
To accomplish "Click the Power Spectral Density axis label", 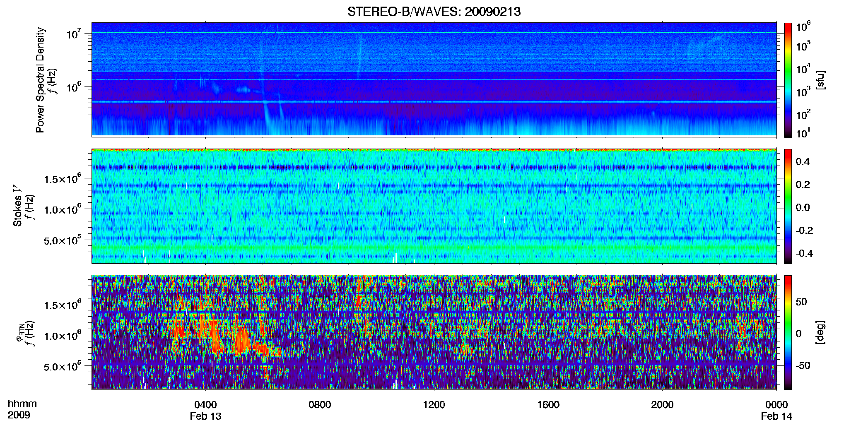I will 40,80.
